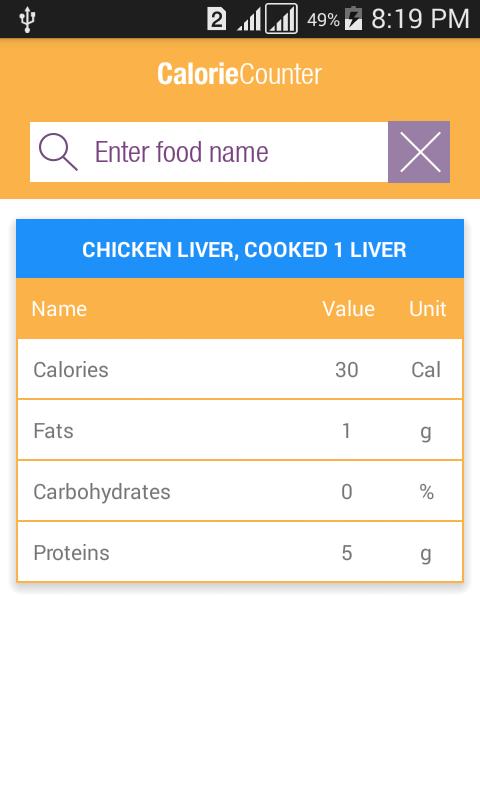
Task: Tap the battery charging icon
Action: click(353, 19)
